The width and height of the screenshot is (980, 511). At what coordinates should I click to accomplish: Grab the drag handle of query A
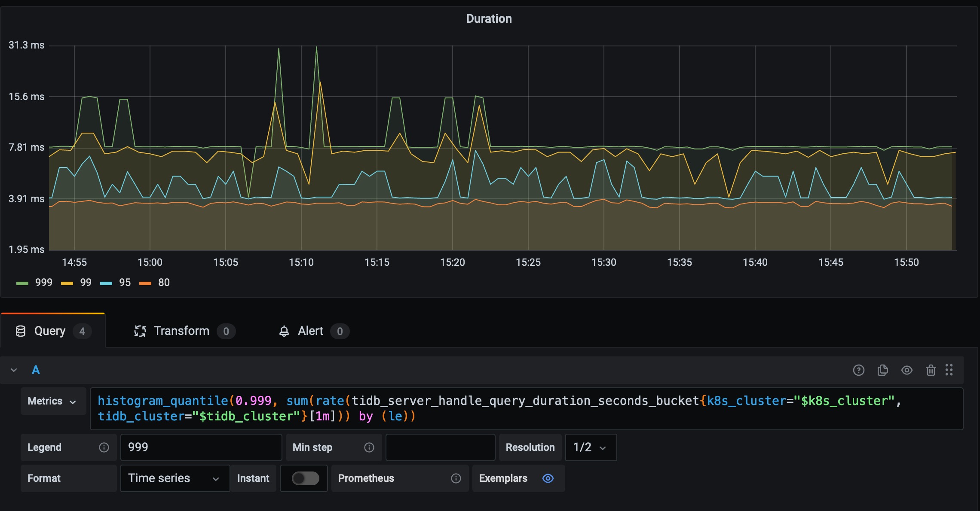tap(949, 370)
